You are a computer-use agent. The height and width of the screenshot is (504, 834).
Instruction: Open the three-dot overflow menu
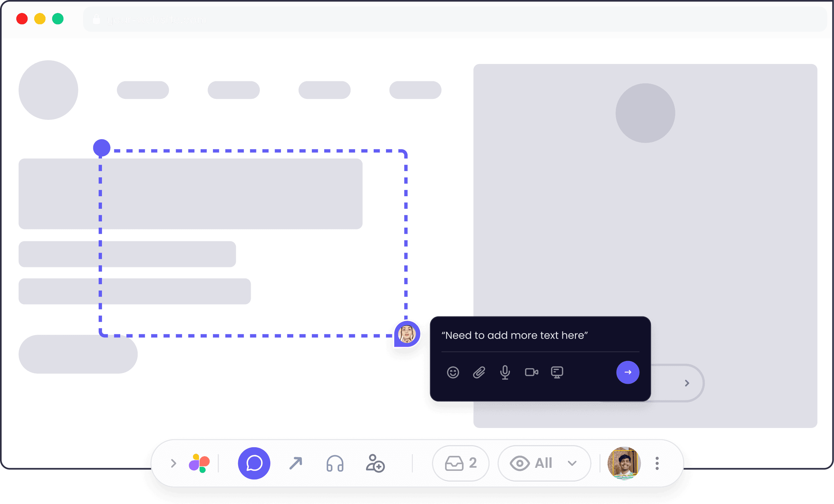point(657,464)
